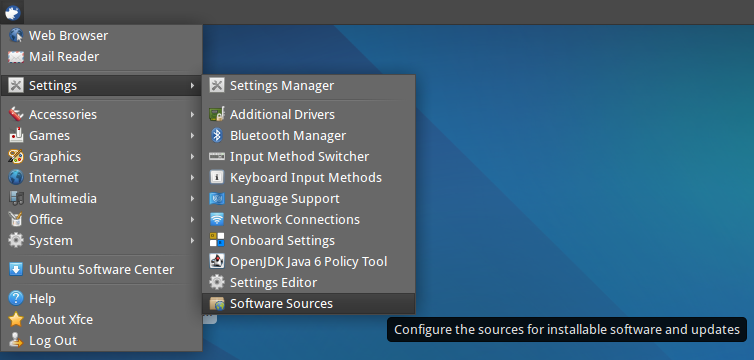Open Input Method Switcher
754x360 pixels.
(308, 157)
